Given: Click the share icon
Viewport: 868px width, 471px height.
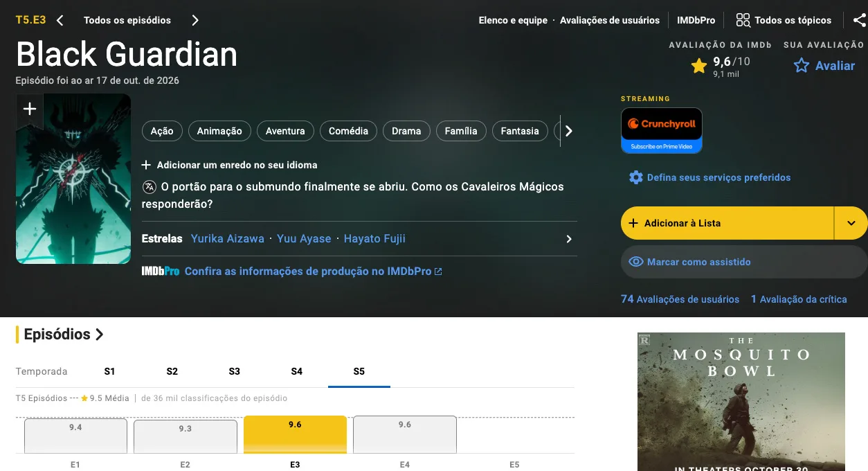Looking at the screenshot, I should click(x=859, y=20).
